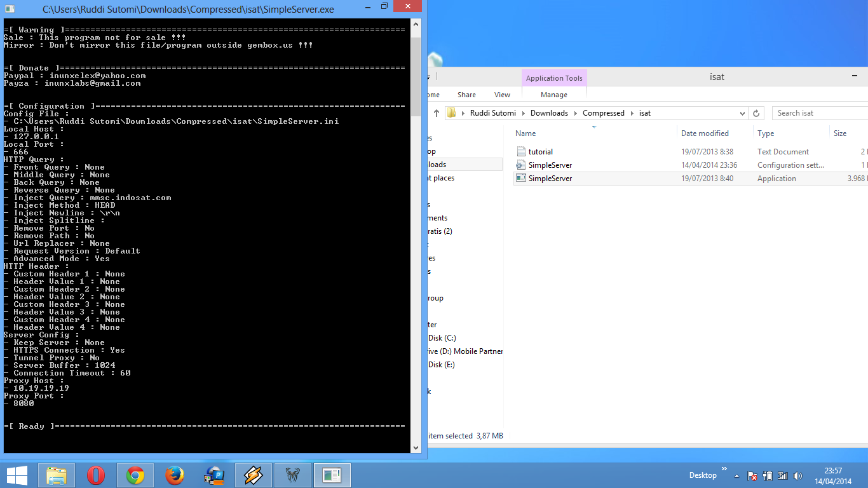Click the "10.19.19.19" proxy host line in console

point(36,388)
